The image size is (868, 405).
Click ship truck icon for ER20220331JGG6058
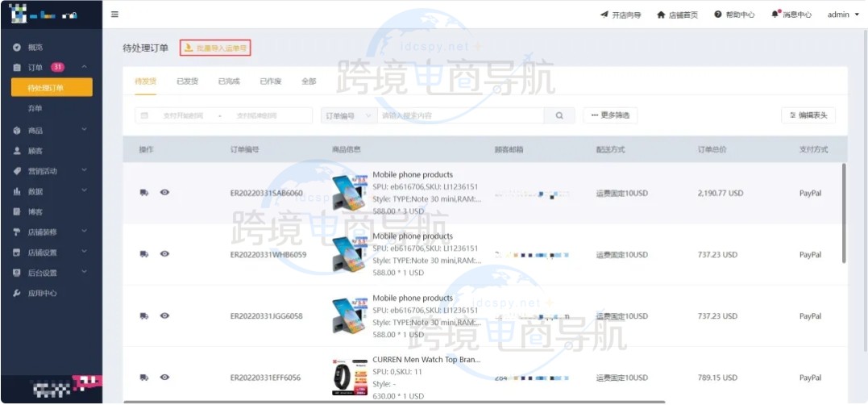pos(144,315)
